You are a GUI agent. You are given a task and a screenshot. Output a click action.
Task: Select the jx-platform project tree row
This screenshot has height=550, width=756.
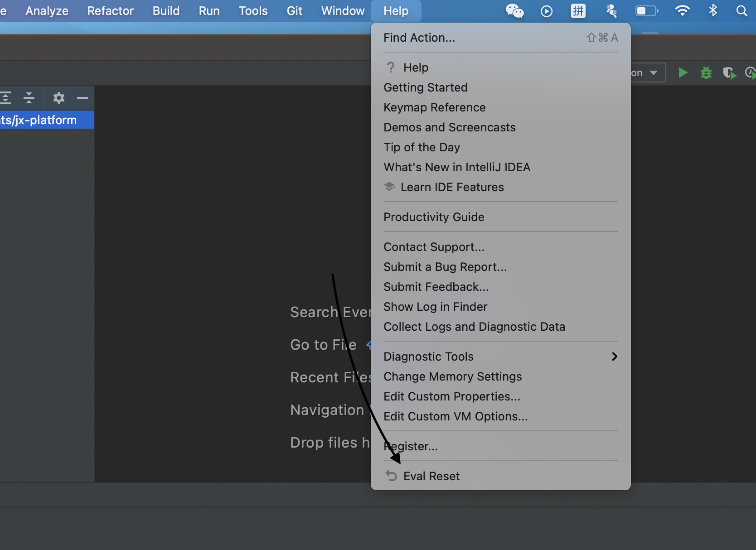47,120
